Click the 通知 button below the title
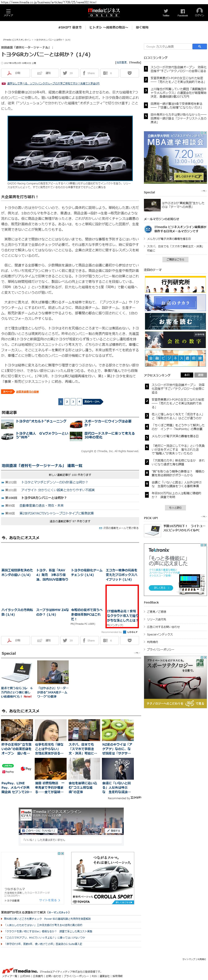 45,73
